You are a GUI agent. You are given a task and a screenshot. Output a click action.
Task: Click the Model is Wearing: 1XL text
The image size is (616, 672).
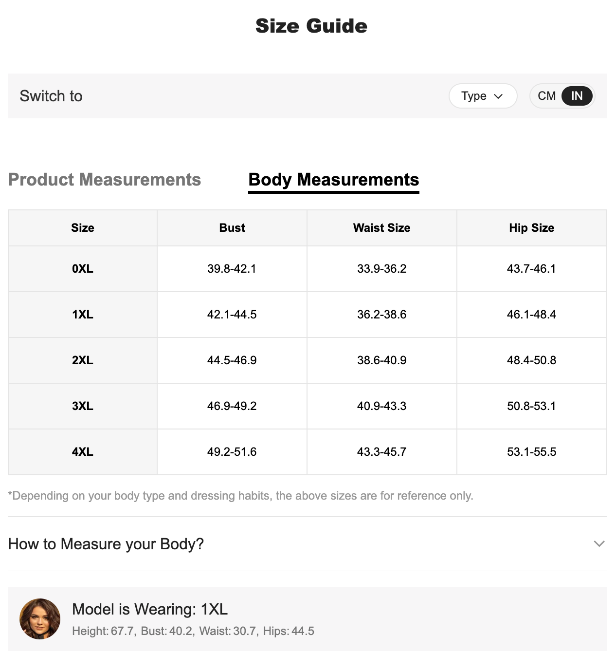pyautogui.click(x=150, y=609)
